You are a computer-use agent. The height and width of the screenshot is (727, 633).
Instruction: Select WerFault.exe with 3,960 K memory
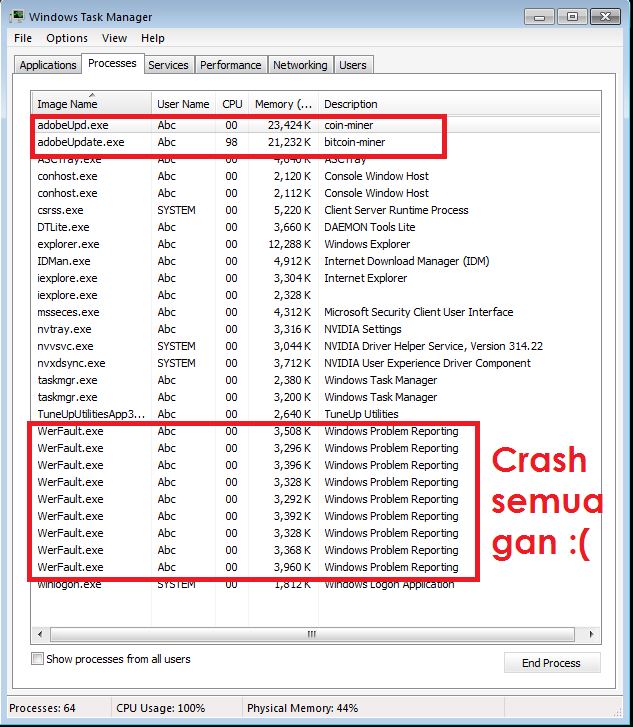pos(315,567)
